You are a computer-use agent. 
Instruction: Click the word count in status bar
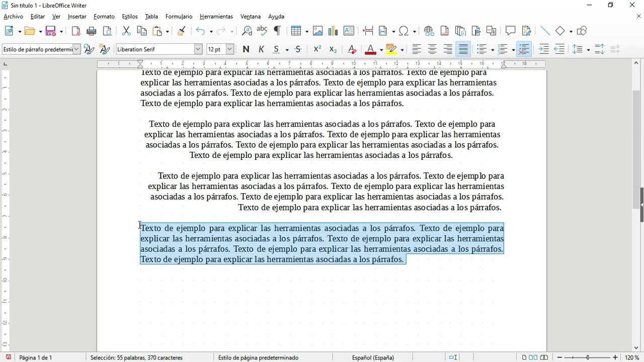pyautogui.click(x=136, y=357)
